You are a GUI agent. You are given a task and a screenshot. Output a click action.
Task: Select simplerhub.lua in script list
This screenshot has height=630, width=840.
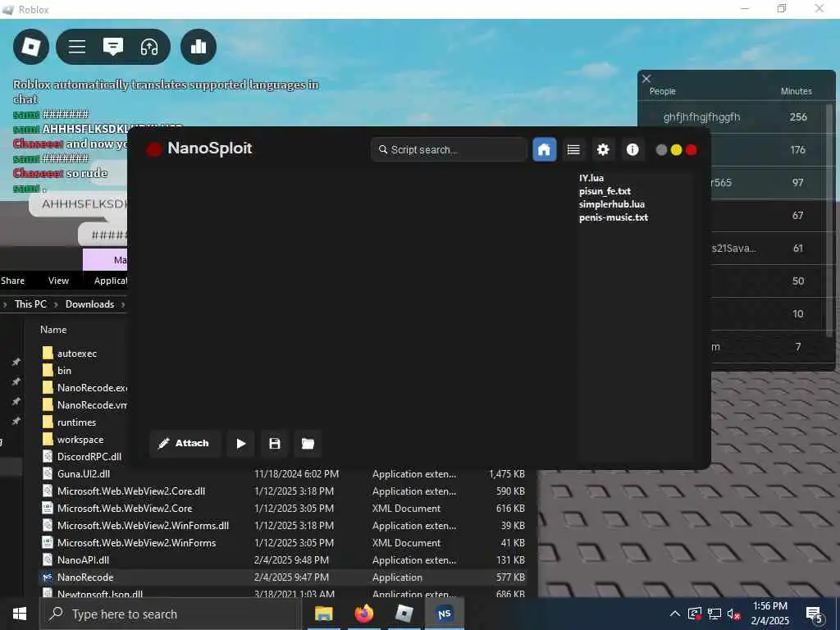click(x=612, y=204)
